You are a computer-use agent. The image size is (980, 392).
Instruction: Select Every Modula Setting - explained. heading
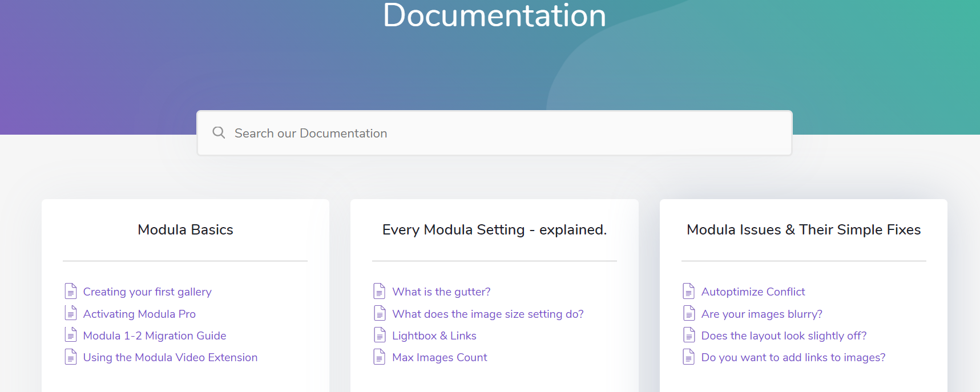coord(494,230)
